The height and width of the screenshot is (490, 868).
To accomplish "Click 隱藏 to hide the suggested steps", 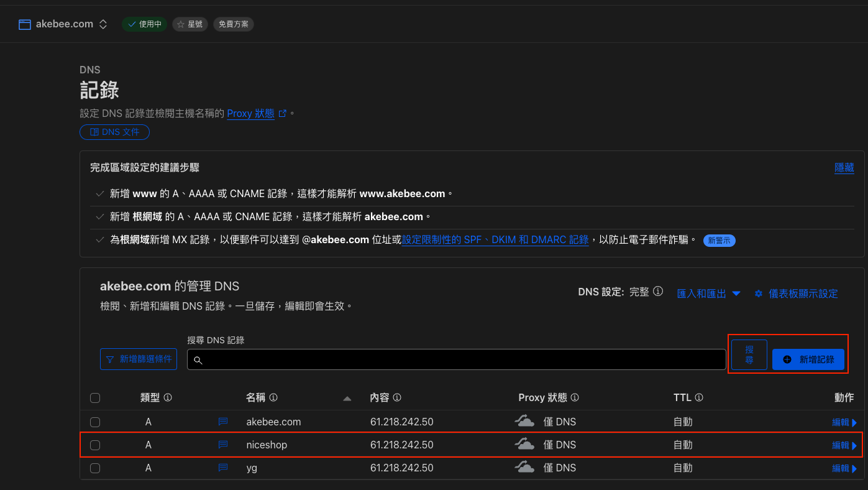I will pos(844,168).
